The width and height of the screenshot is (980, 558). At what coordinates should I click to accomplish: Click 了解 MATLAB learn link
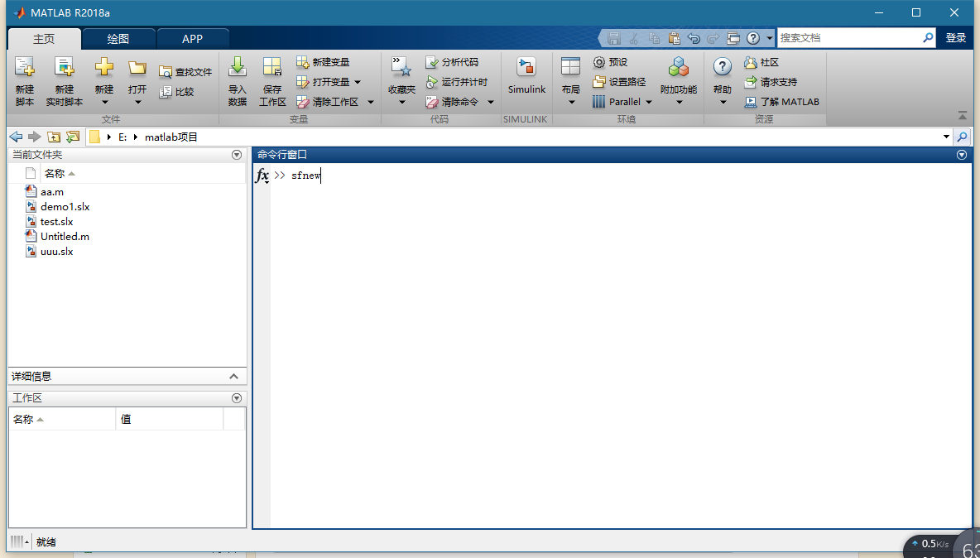(x=781, y=102)
